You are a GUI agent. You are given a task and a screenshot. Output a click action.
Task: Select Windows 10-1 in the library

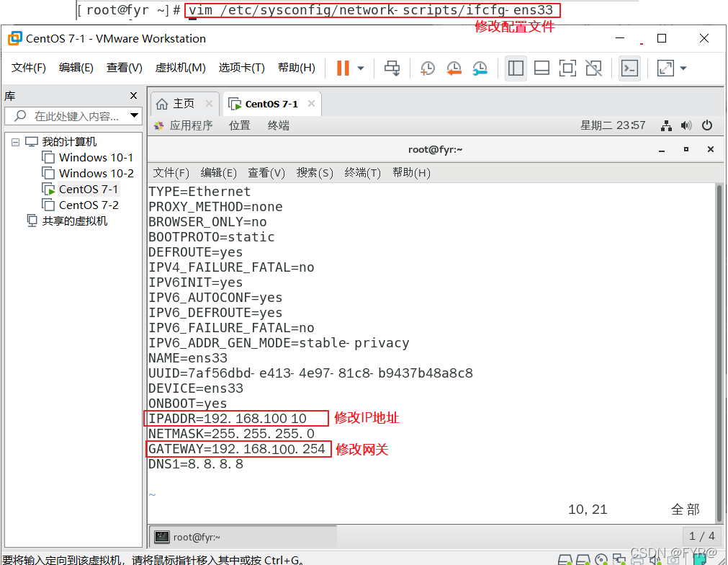pyautogui.click(x=87, y=158)
